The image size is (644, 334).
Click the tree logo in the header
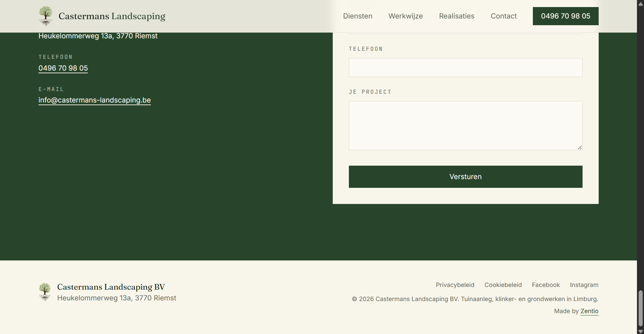[45, 16]
